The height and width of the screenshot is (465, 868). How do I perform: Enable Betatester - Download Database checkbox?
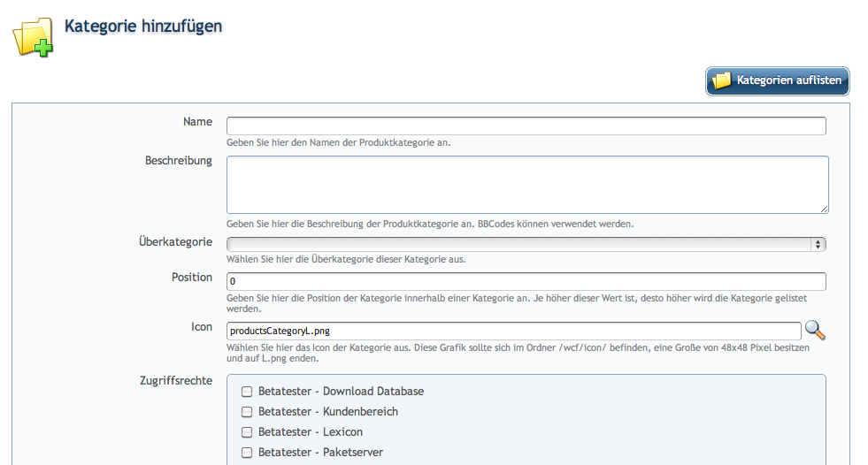(248, 392)
